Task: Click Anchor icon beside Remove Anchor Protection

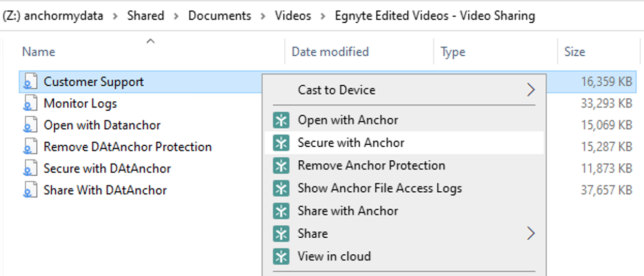Action: click(281, 166)
